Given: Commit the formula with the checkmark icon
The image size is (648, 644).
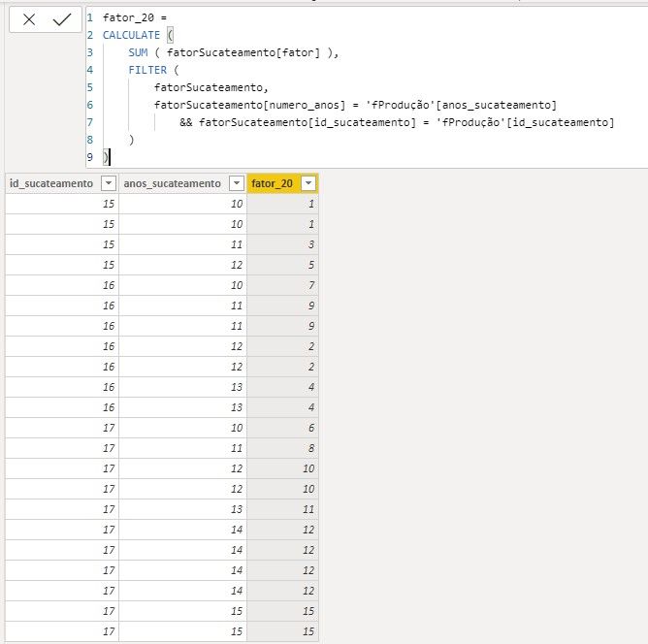Looking at the screenshot, I should pyautogui.click(x=62, y=19).
